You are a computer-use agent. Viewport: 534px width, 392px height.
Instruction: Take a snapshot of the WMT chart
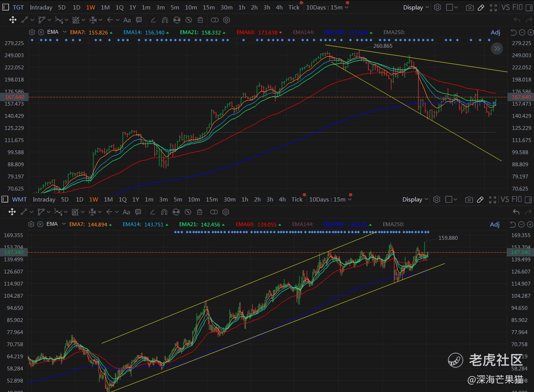tap(469, 200)
